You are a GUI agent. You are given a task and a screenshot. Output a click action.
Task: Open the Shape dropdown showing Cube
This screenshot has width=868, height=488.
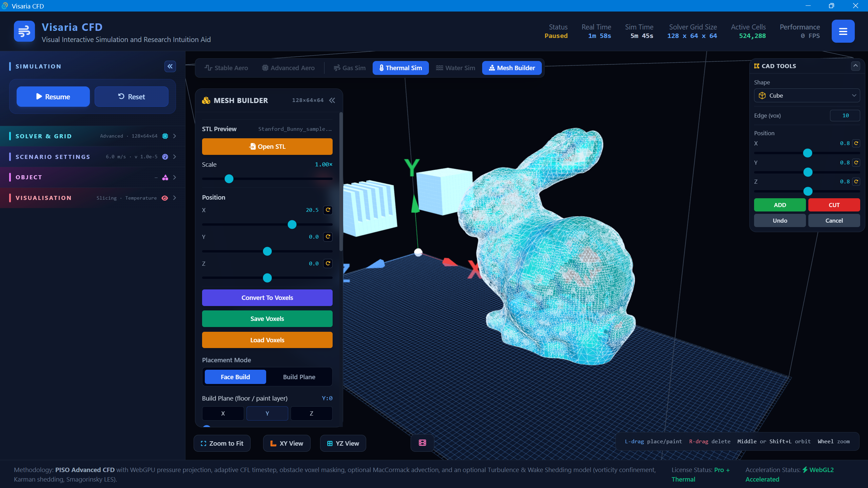[807, 96]
